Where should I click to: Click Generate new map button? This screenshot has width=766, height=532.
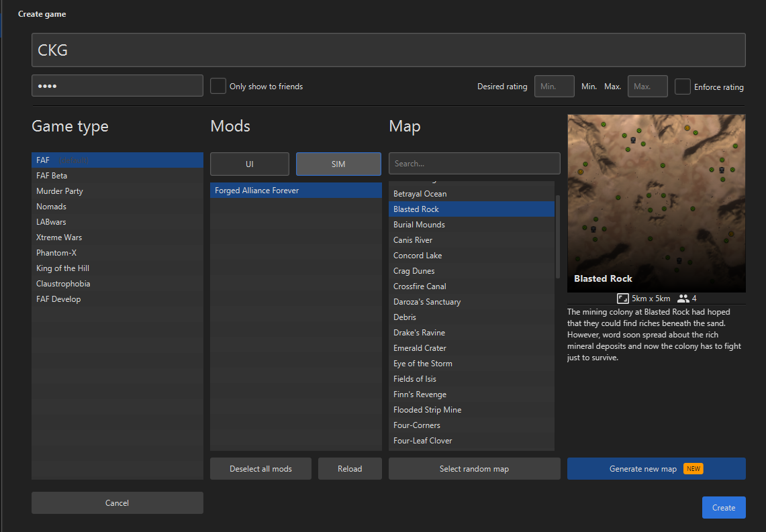[656, 468]
